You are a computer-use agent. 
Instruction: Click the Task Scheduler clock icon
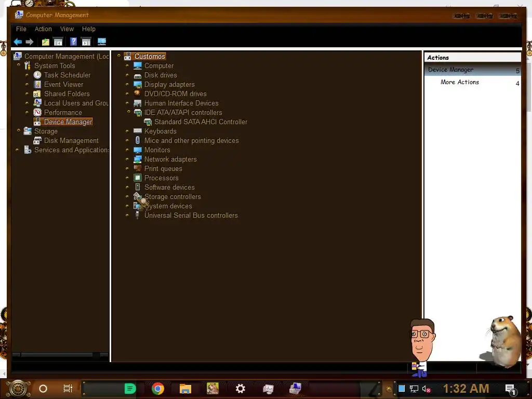[37, 75]
